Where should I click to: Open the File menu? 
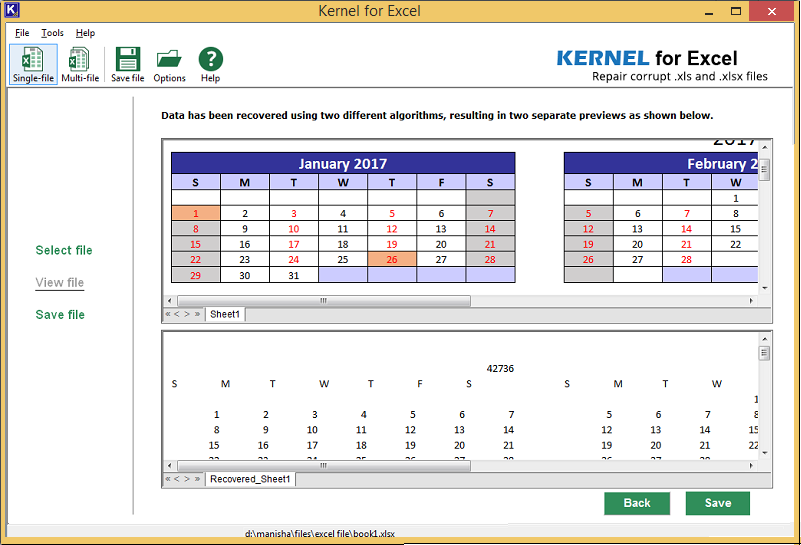click(x=22, y=33)
